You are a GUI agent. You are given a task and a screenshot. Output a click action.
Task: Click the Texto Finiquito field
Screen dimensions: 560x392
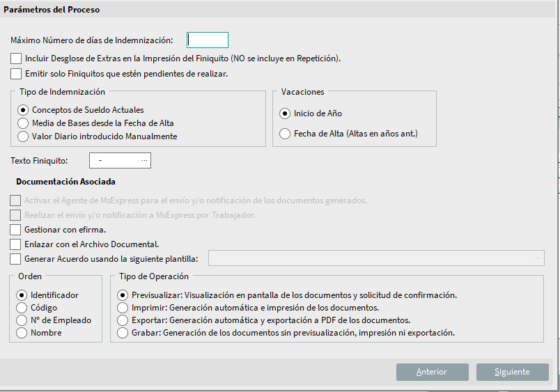pos(115,161)
